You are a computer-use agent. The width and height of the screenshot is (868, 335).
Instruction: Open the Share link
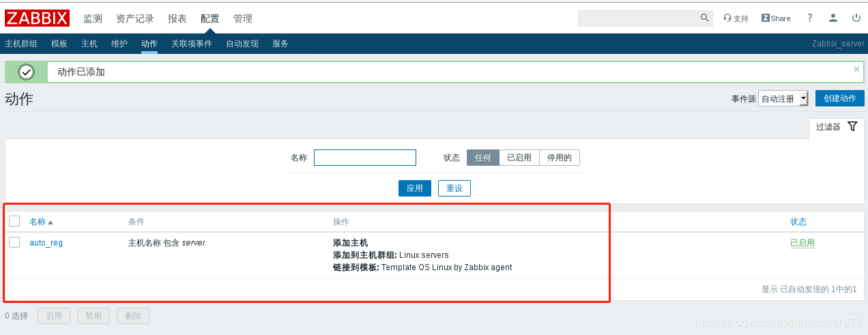(776, 18)
